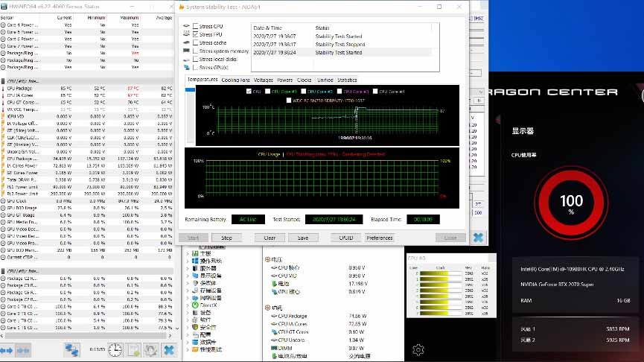The image size is (644, 362).
Task: Expand the 配置 tree node chevron
Action: pos(188,335)
